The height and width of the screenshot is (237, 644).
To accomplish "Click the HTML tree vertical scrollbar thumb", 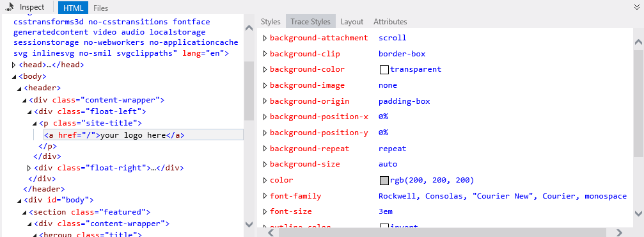I will 249,90.
